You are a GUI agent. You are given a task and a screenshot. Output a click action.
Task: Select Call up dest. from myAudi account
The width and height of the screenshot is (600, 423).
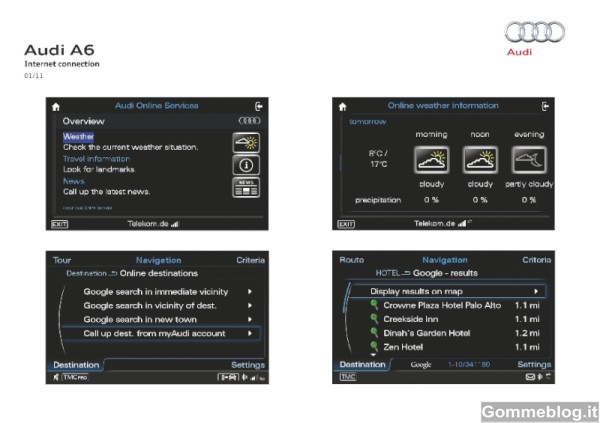click(160, 333)
